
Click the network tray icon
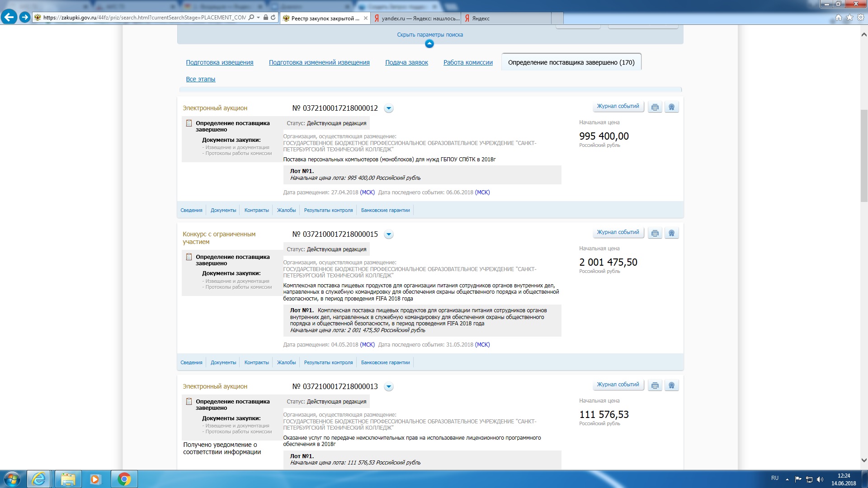pos(809,479)
